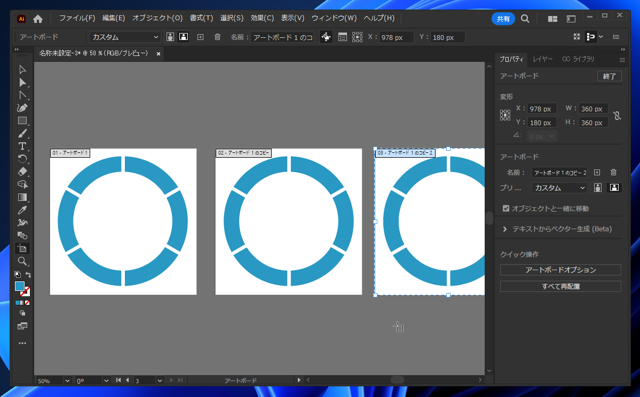The height and width of the screenshot is (397, 640).
Task: Select the Eraser tool
Action: click(22, 171)
